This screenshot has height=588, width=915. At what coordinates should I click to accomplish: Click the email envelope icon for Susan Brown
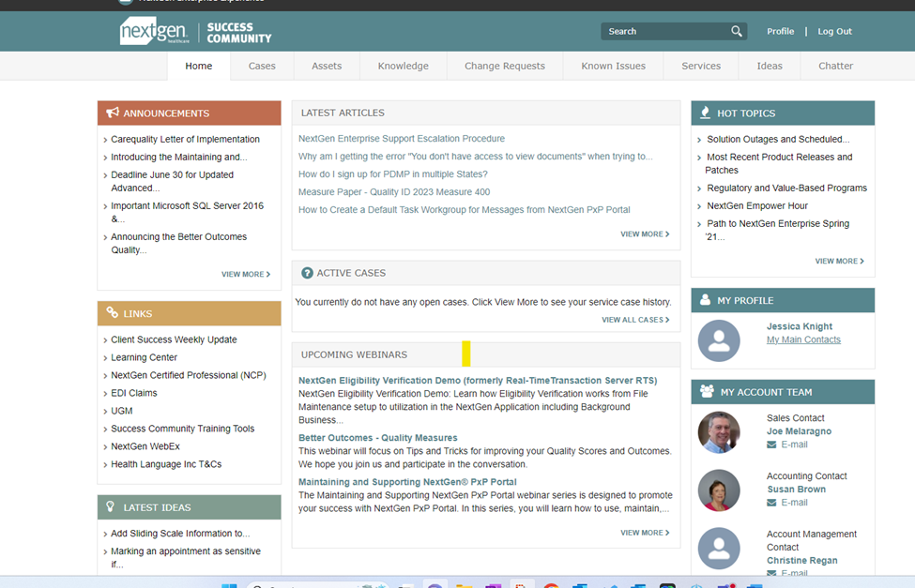[x=771, y=503]
